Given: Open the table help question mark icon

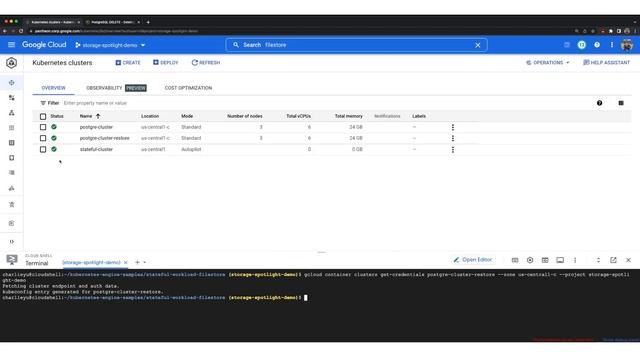Looking at the screenshot, I should coord(599,103).
